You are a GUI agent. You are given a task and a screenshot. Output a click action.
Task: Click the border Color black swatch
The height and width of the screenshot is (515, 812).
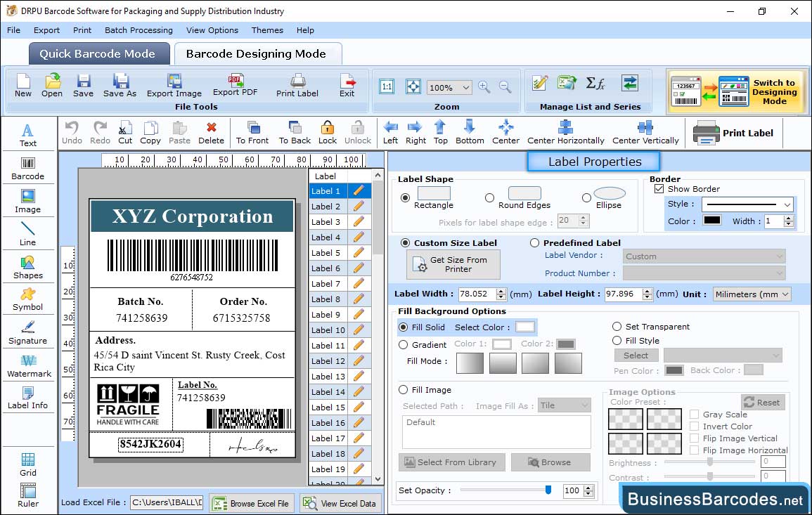(711, 221)
